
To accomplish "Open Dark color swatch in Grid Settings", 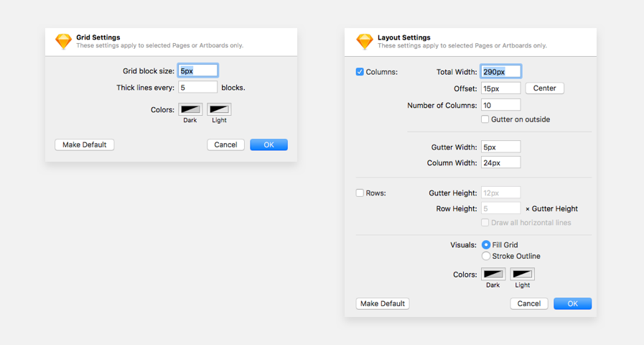I will pos(190,109).
